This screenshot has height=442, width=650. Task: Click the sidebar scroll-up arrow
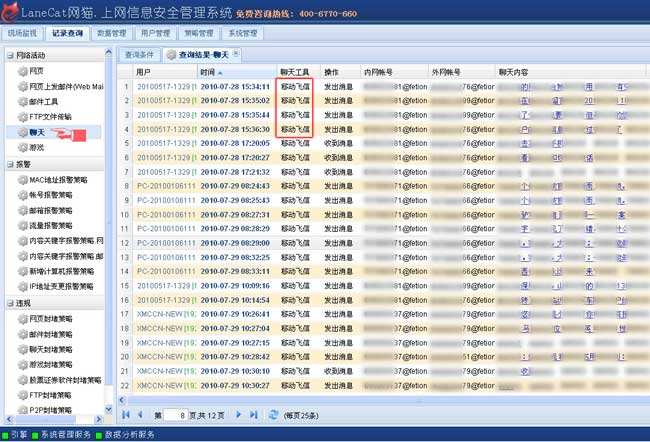pos(109,52)
